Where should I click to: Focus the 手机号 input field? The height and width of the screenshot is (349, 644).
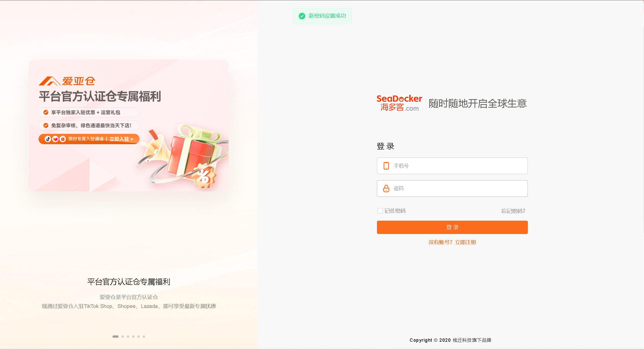click(452, 166)
